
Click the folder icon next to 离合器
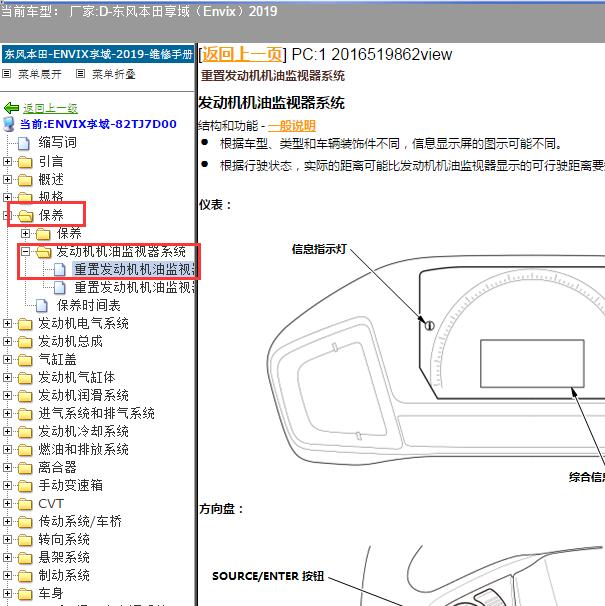click(25, 468)
